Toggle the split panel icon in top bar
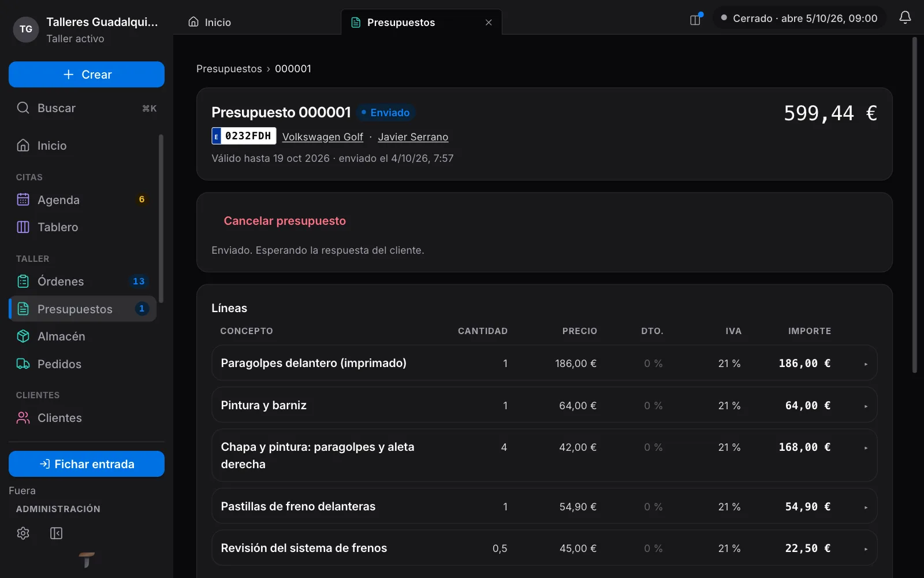This screenshot has height=578, width=924. point(696,19)
